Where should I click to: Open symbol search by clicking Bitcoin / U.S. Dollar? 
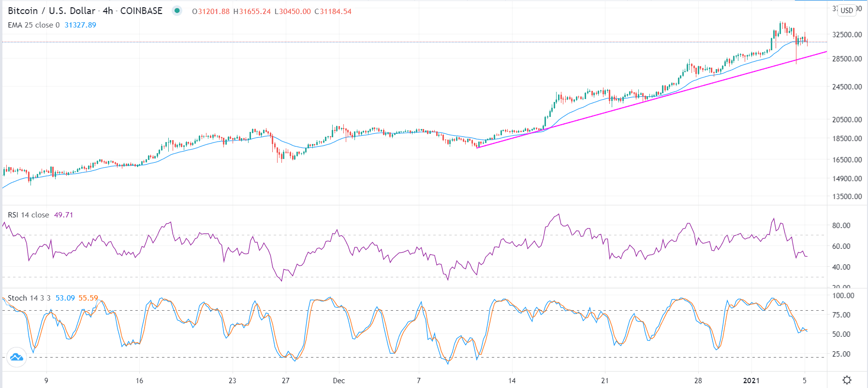(51, 10)
